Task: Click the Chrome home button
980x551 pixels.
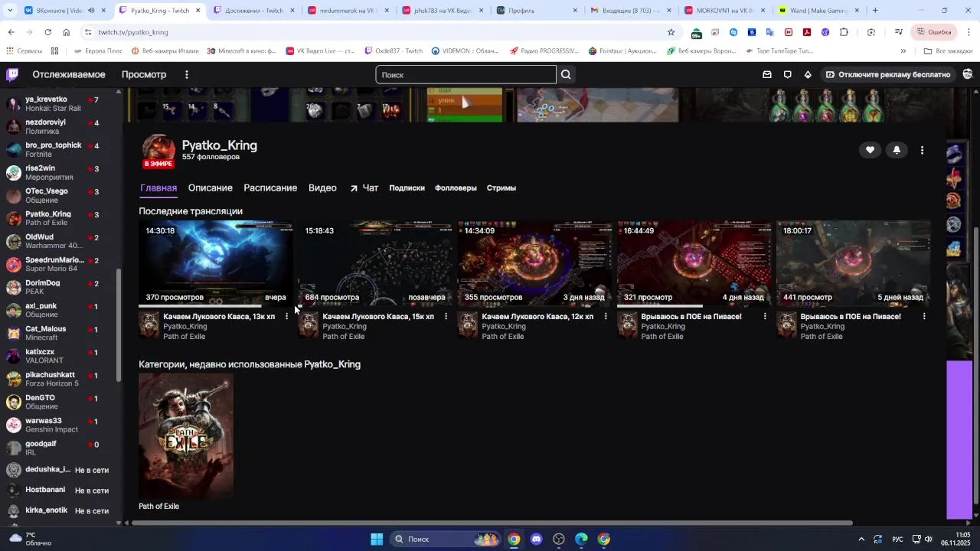Action: coord(67,32)
